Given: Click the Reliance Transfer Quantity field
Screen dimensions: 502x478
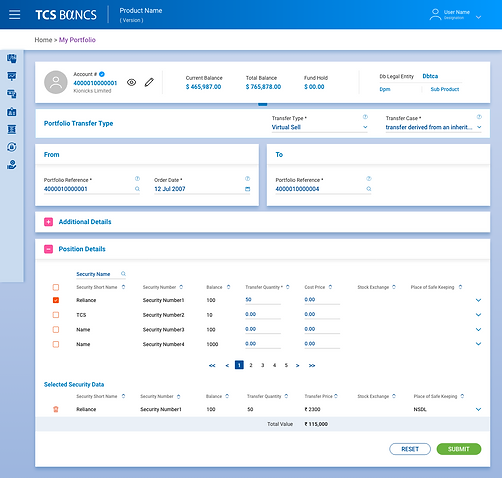Looking at the screenshot, I should pyautogui.click(x=263, y=300).
